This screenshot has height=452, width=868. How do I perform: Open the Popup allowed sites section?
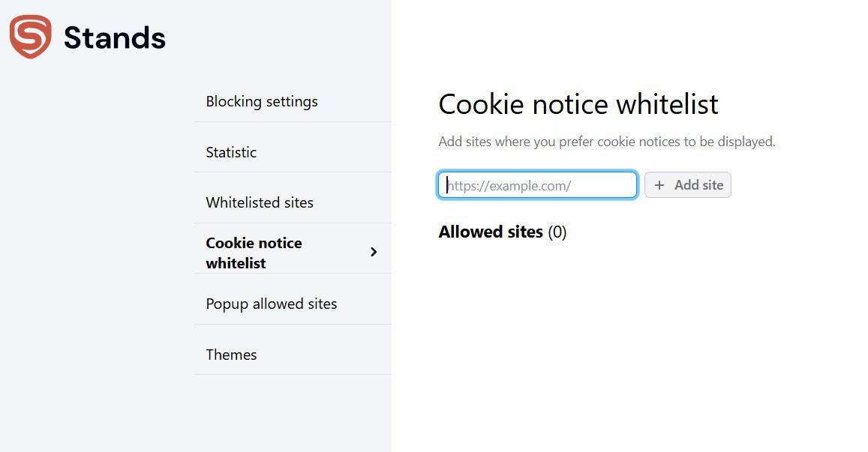pyautogui.click(x=271, y=304)
